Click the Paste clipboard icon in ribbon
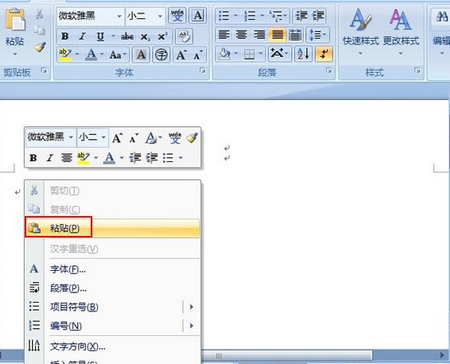This screenshot has width=450, height=364. [15, 20]
